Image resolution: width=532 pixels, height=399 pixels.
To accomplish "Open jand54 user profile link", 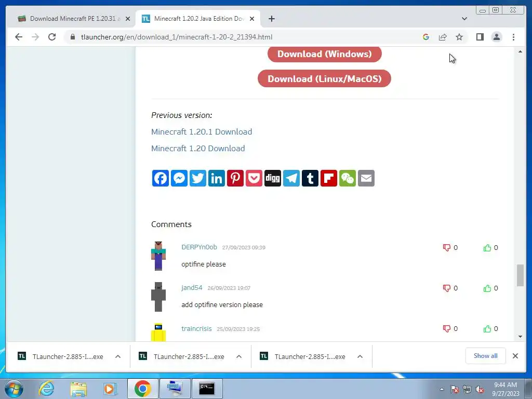I will 192,288.
